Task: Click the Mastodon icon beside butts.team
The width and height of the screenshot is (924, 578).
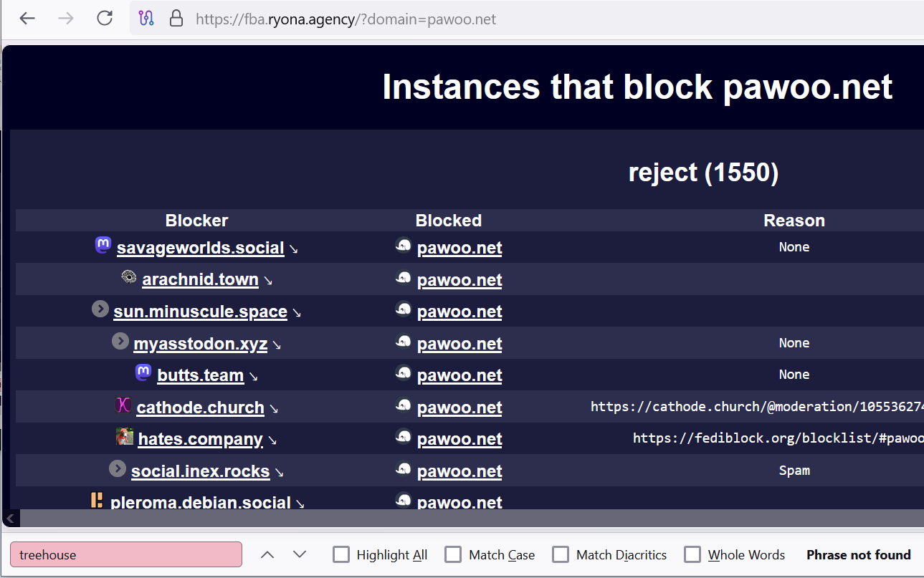Action: 143,372
